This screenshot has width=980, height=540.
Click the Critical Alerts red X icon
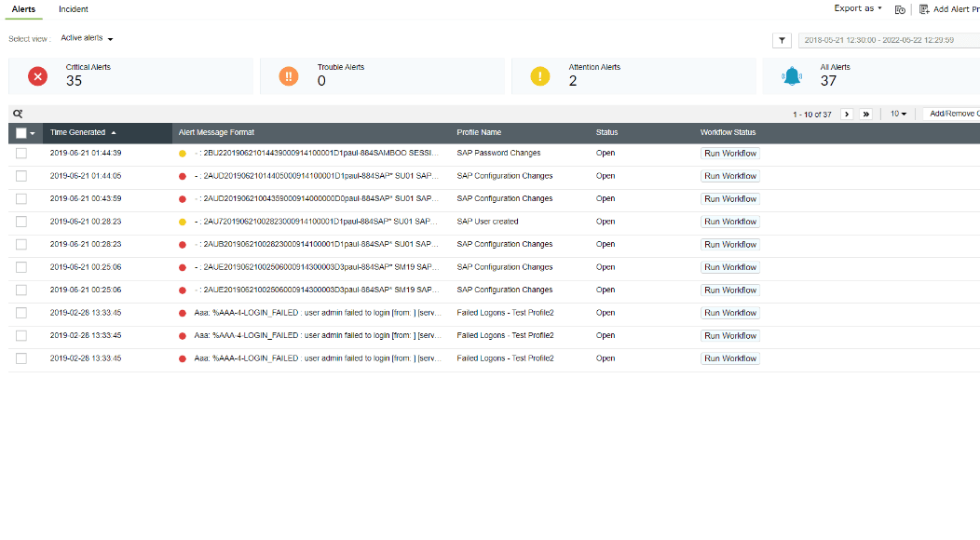pyautogui.click(x=37, y=76)
